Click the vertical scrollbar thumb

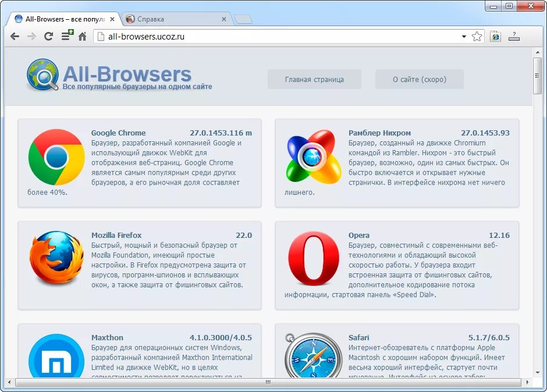click(x=537, y=76)
